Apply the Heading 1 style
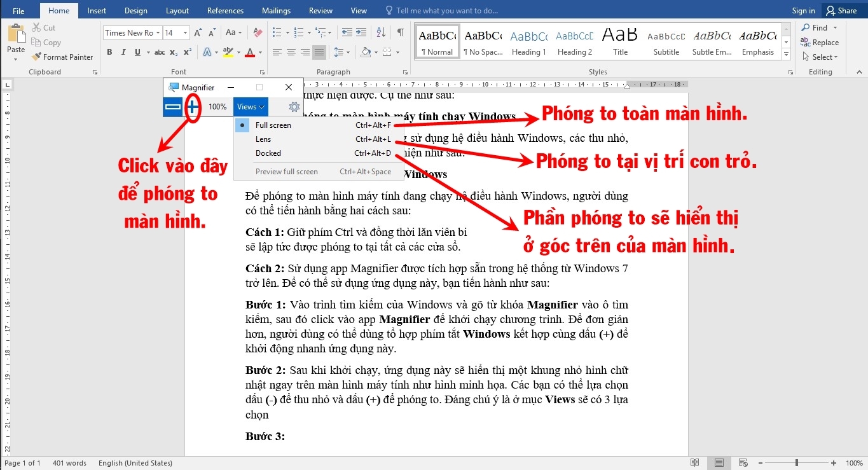This screenshot has height=470, width=868. click(528, 43)
